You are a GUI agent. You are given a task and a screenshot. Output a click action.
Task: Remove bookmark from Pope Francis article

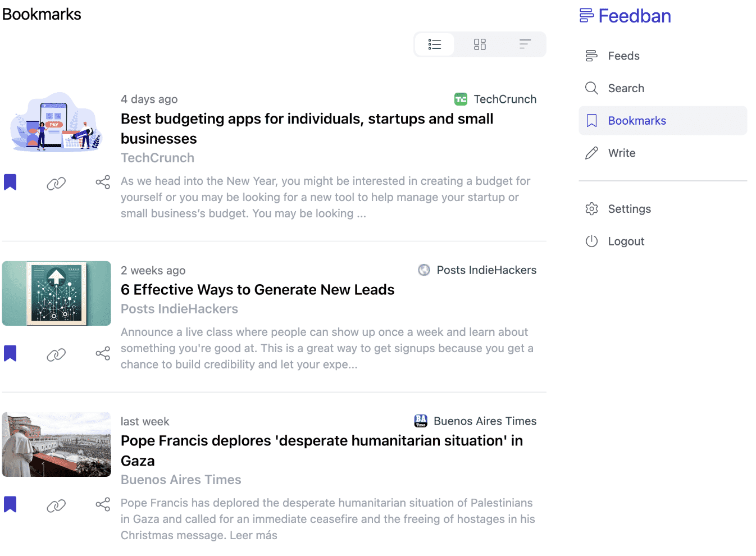(10, 505)
